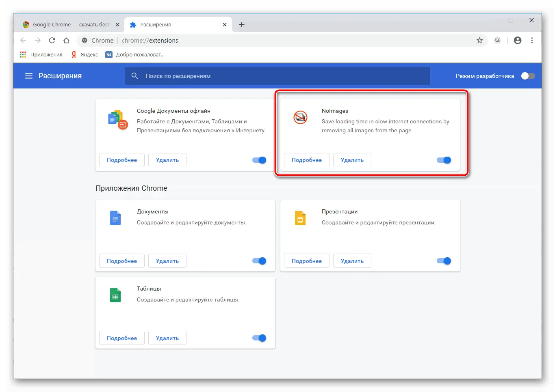
Task: Open Подробнее for Документы app
Action: [122, 261]
